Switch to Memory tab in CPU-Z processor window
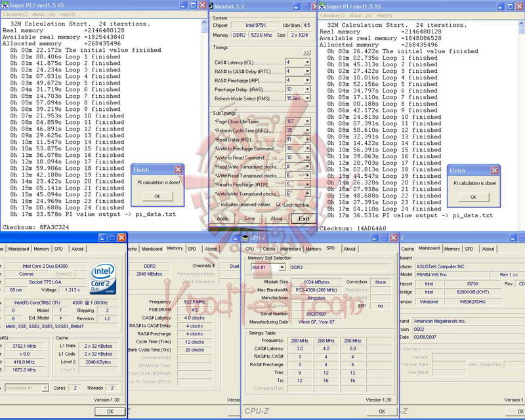525x420 pixels. pyautogui.click(x=41, y=249)
